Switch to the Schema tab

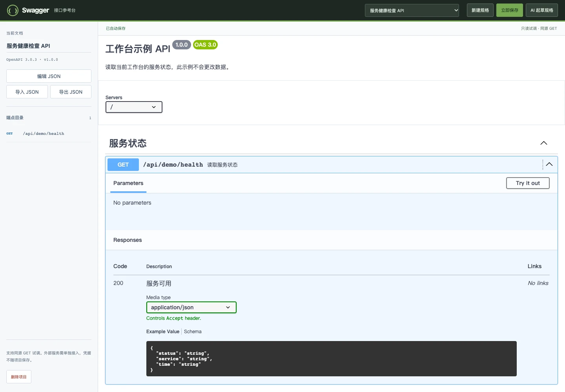click(x=193, y=332)
